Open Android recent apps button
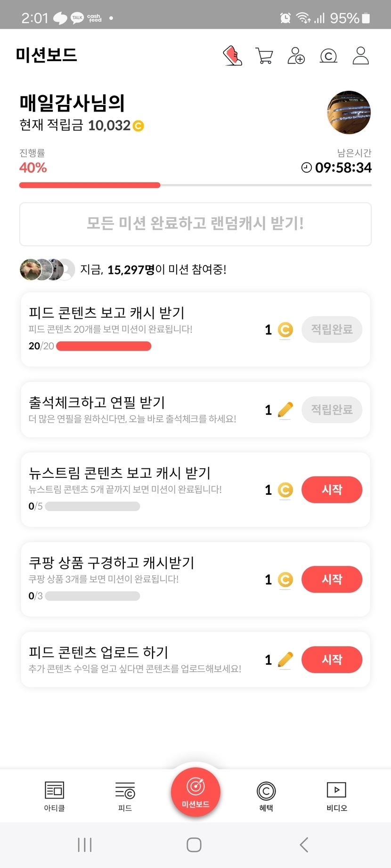Image resolution: width=391 pixels, height=868 pixels. tap(85, 844)
